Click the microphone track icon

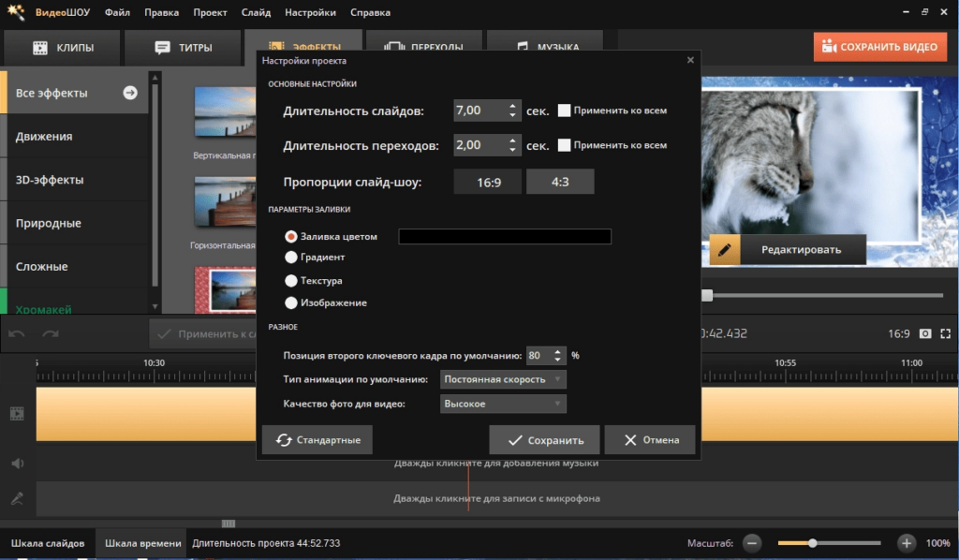point(17,499)
